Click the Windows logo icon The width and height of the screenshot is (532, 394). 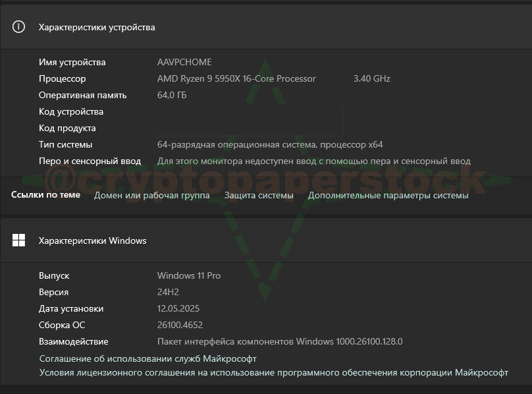(19, 240)
